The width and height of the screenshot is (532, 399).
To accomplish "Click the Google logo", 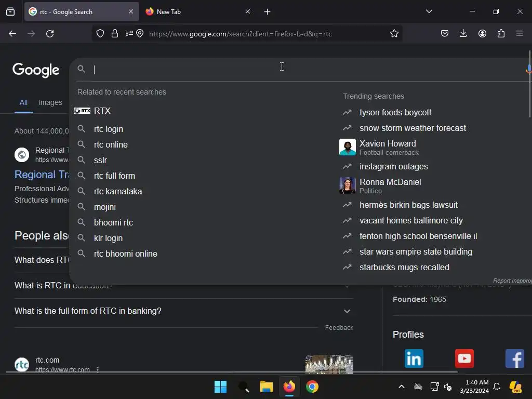I will pos(36,70).
